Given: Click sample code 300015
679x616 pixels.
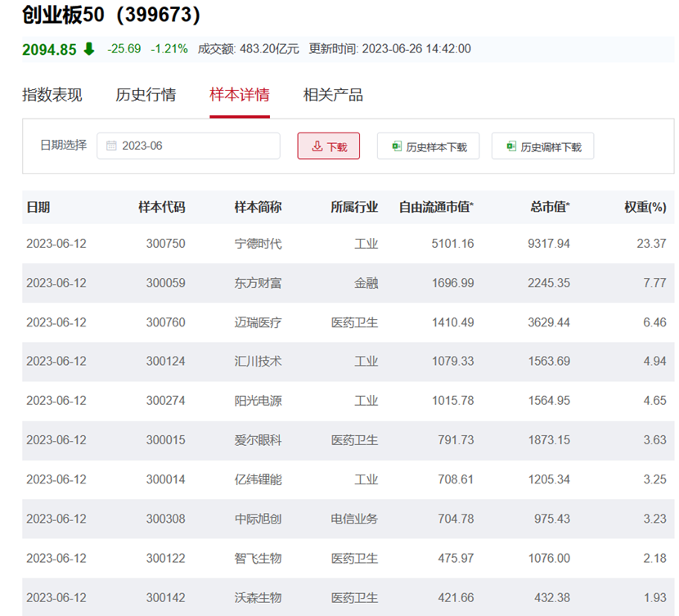Looking at the screenshot, I should tap(165, 440).
